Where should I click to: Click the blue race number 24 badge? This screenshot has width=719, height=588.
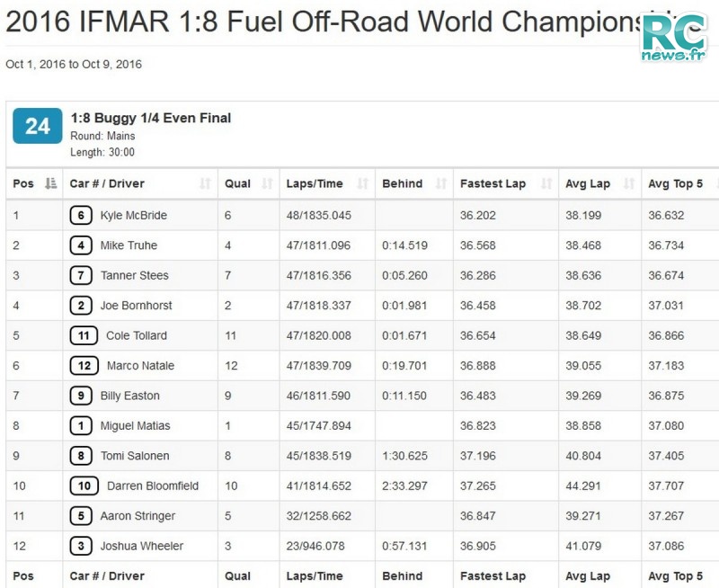(x=38, y=126)
